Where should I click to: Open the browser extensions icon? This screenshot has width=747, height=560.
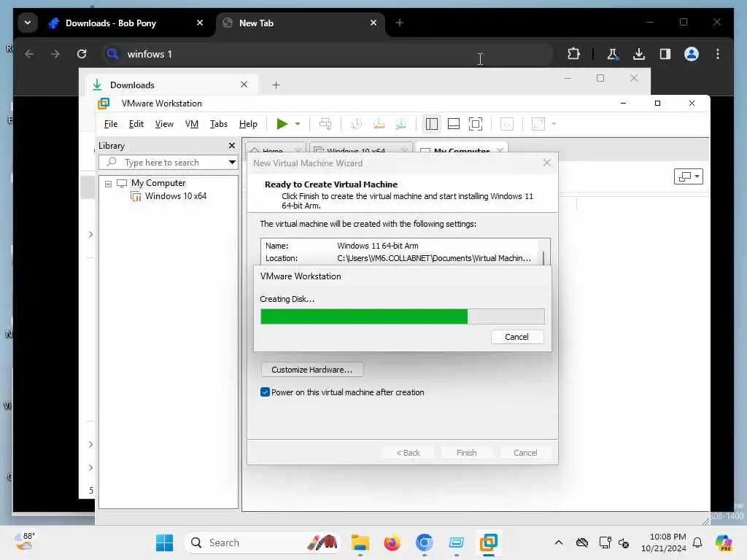pyautogui.click(x=573, y=54)
